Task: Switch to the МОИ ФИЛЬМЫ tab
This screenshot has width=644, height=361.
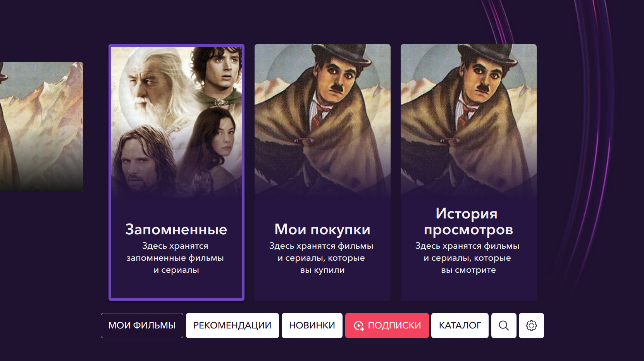Action: [x=142, y=325]
